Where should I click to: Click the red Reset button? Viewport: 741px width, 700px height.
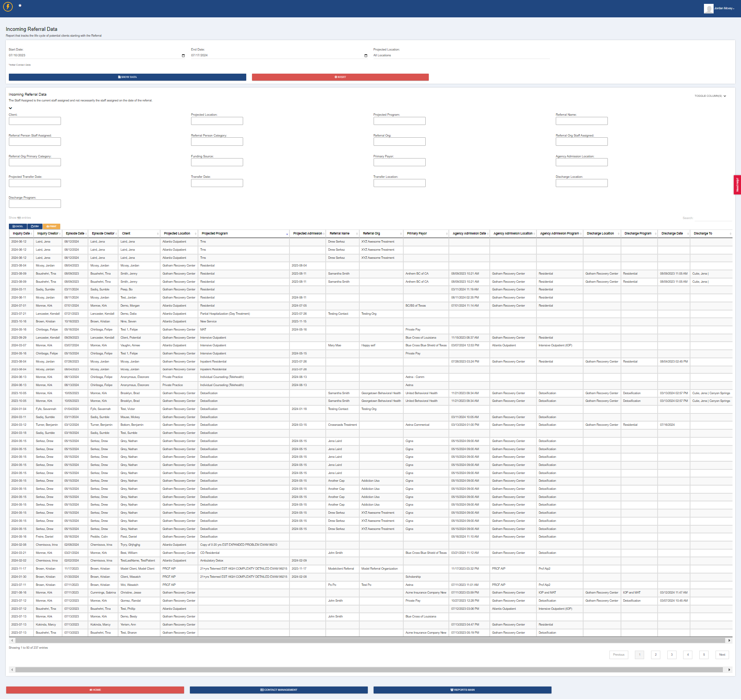[340, 77]
